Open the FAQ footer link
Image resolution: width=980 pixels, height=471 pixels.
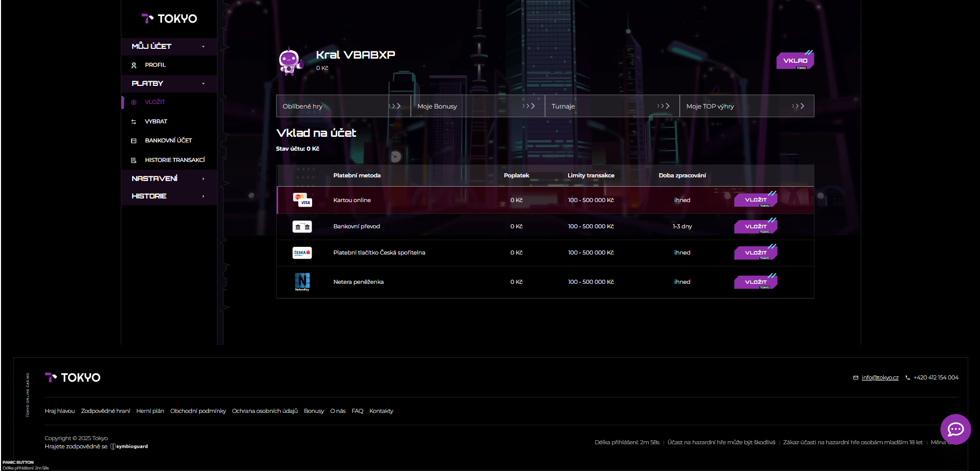(x=357, y=411)
